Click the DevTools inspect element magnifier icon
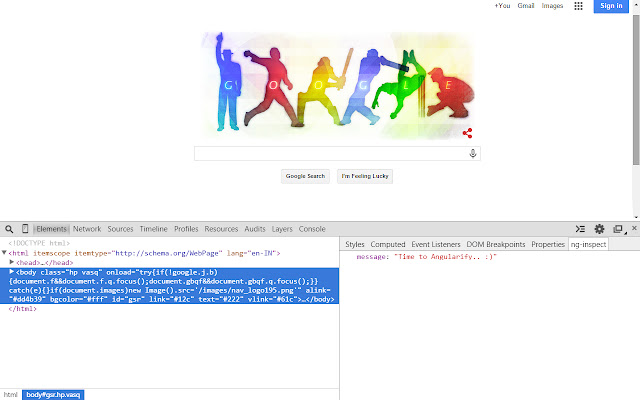Viewport: 640px width, 400px height. tap(8, 229)
